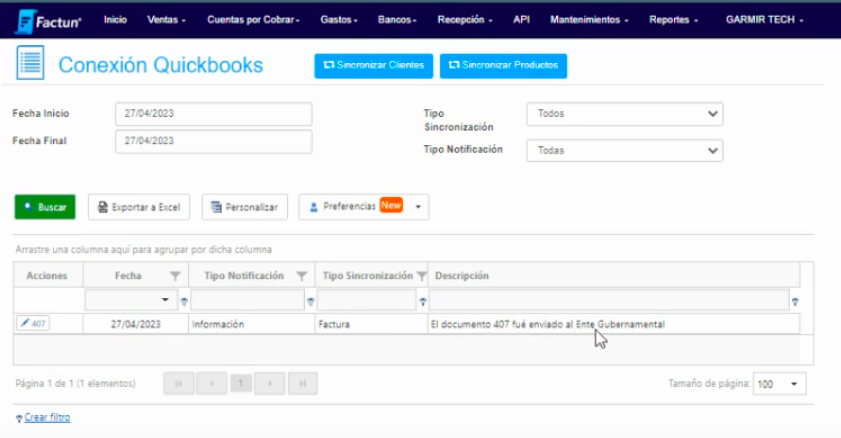Open the Recepción menu
The image size is (841, 438).
click(x=464, y=20)
